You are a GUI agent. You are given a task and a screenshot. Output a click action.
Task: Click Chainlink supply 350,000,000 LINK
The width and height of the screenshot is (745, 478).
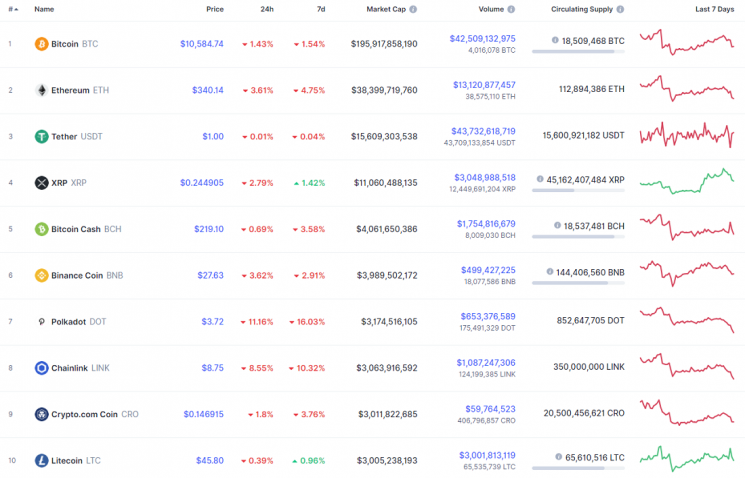point(589,367)
